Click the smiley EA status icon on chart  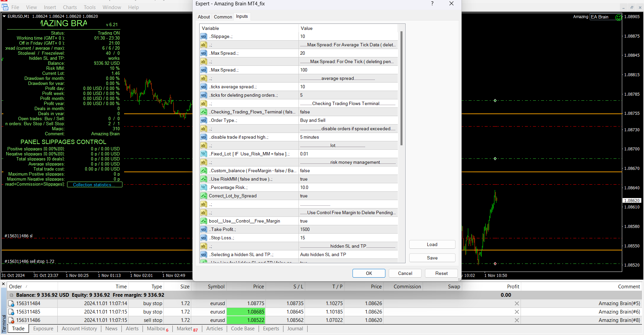click(619, 17)
